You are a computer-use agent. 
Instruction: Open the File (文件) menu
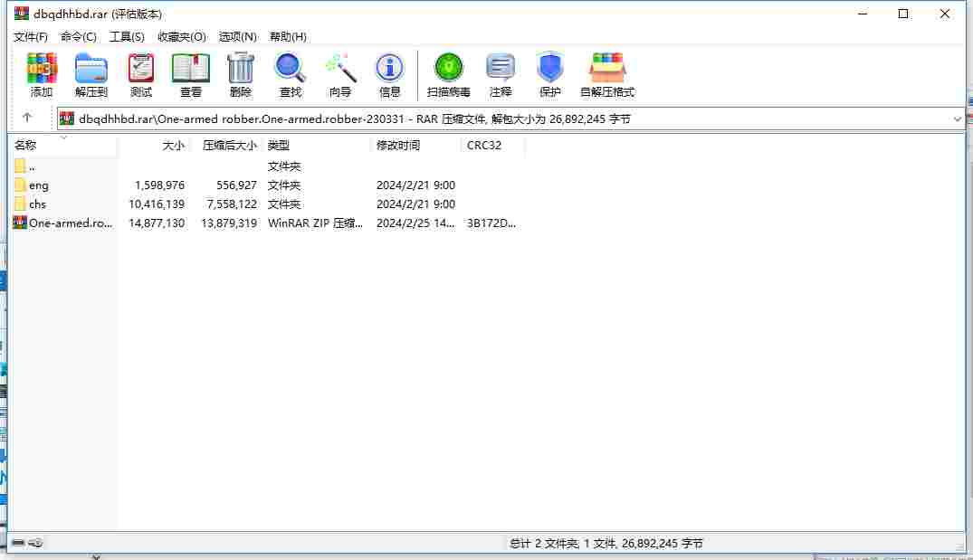pyautogui.click(x=31, y=36)
